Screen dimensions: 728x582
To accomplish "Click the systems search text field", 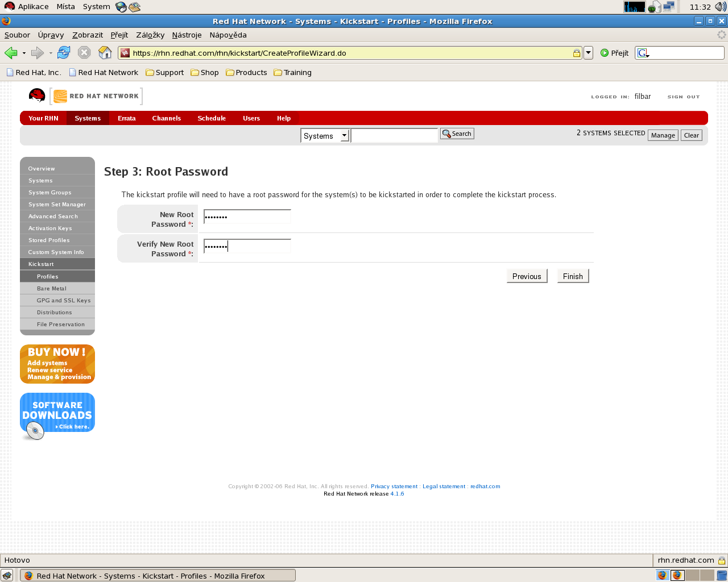I will 394,135.
